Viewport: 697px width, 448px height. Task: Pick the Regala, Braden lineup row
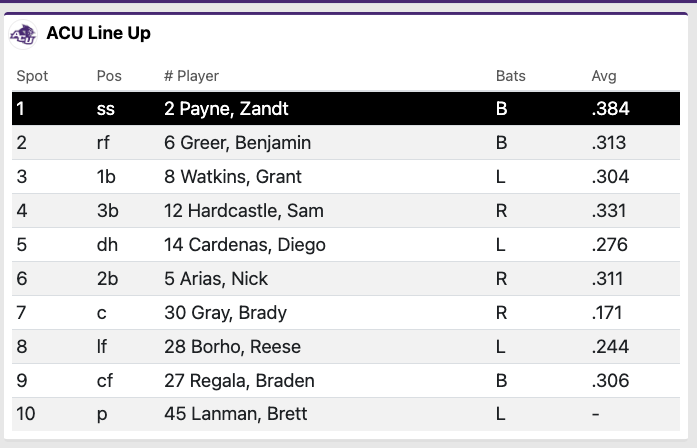pyautogui.click(x=346, y=381)
